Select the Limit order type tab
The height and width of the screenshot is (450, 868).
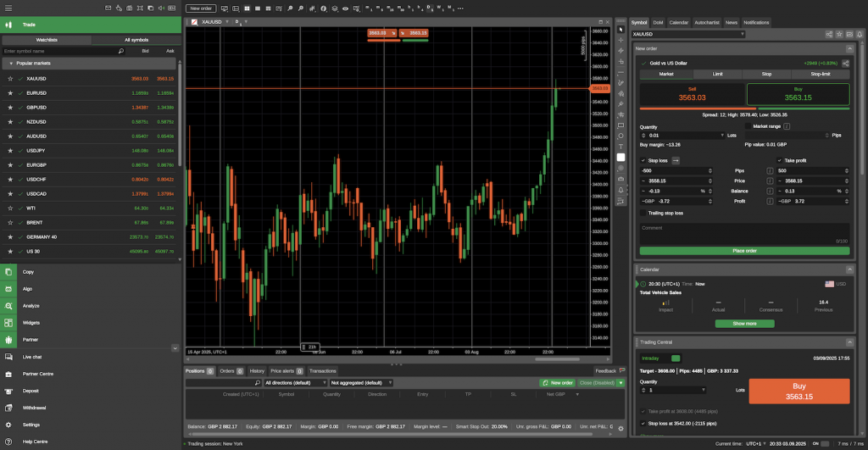tap(717, 74)
